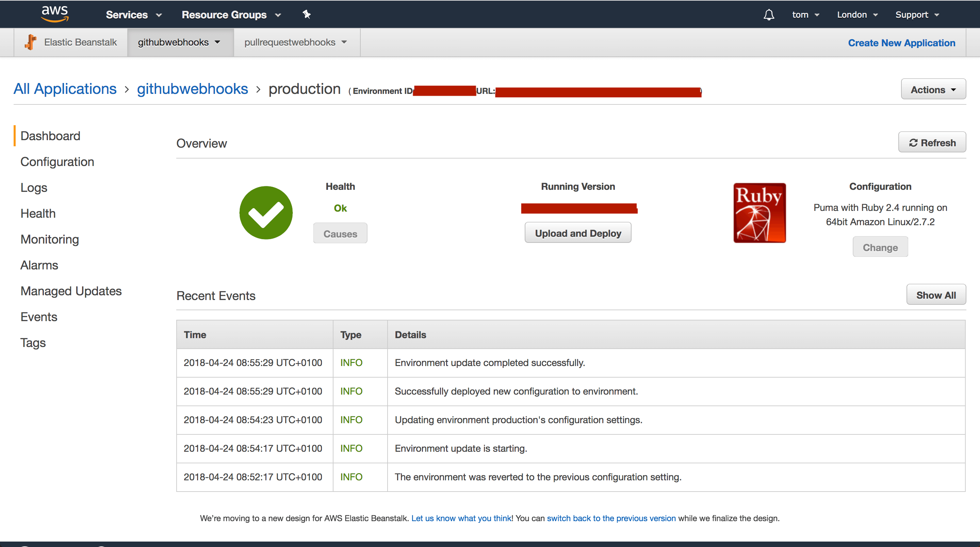Screen dimensions: 980x547
Task: Click the pin shortcut icon in top bar
Action: pyautogui.click(x=307, y=14)
